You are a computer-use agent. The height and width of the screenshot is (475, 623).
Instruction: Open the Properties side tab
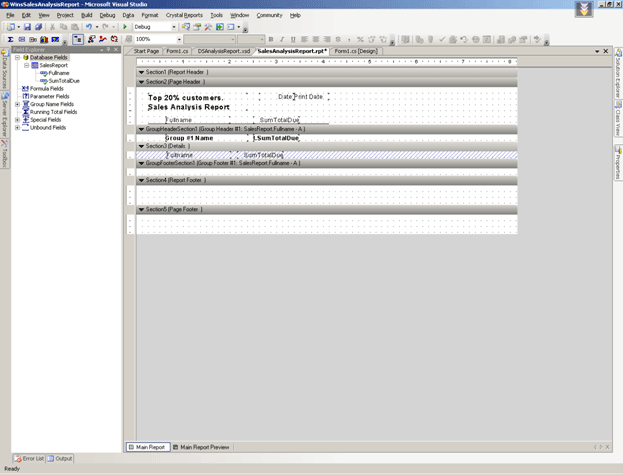point(618,163)
